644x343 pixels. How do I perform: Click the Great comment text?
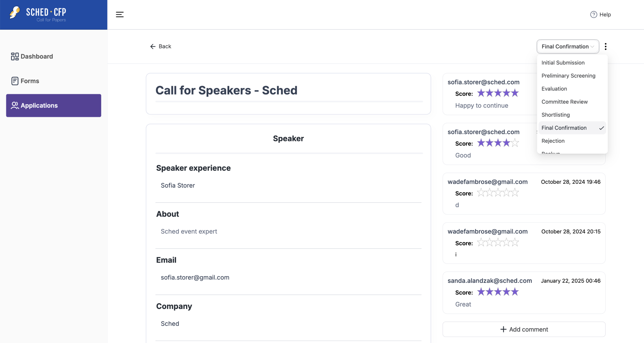point(463,304)
